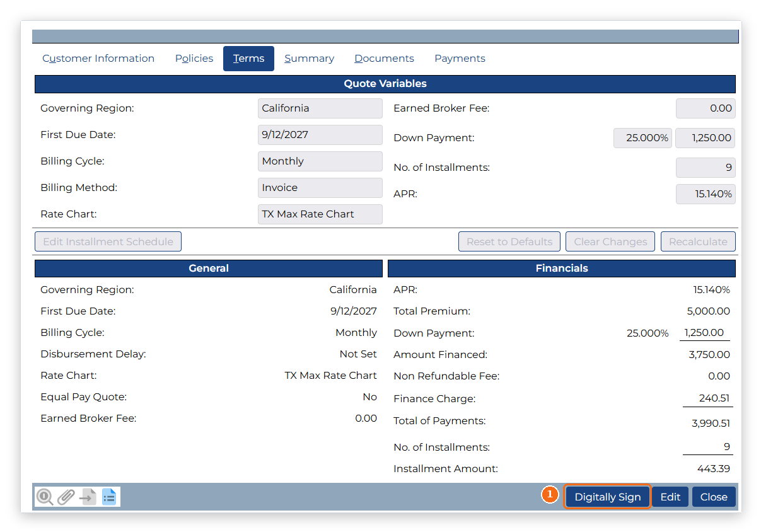Open the Rate Chart field in Quote Variables
Viewport: 761px width, 532px height.
320,214
